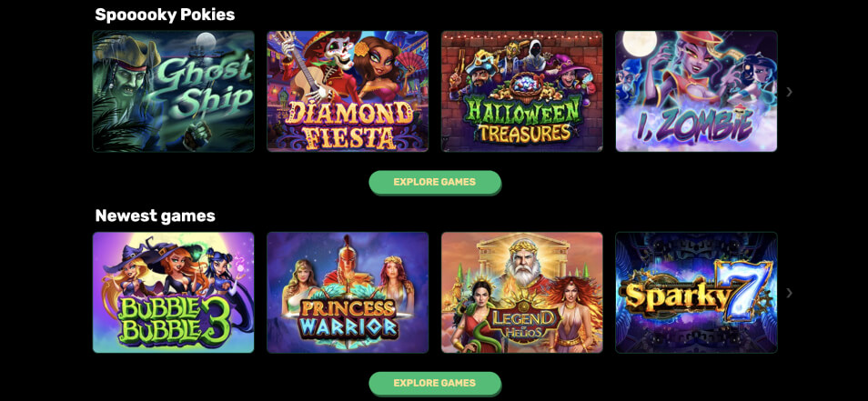Open the Sparky 7 game tile

[696, 292]
